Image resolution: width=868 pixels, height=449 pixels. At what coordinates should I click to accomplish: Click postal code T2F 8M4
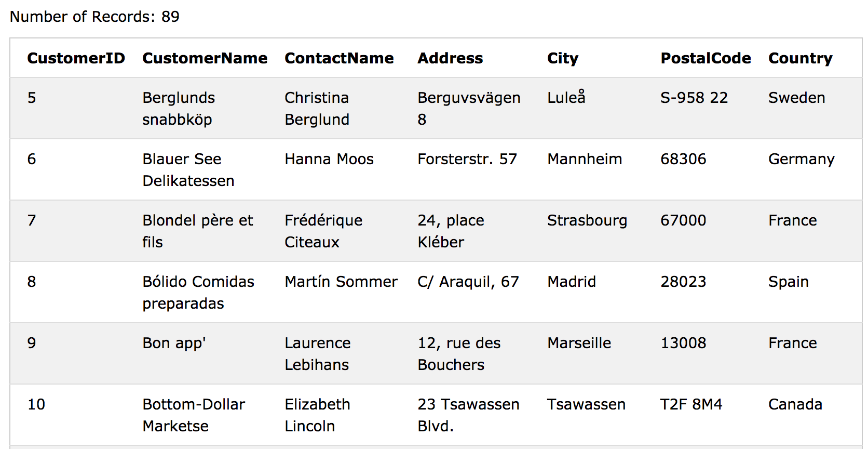pyautogui.click(x=691, y=404)
